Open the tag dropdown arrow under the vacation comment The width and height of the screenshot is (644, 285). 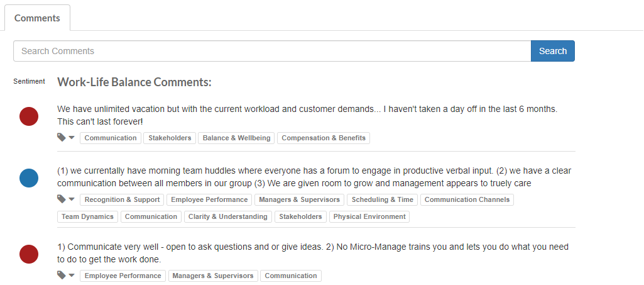[x=72, y=138]
